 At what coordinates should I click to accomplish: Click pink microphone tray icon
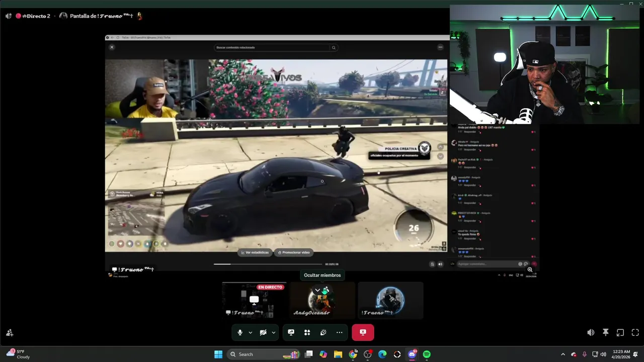click(584, 354)
